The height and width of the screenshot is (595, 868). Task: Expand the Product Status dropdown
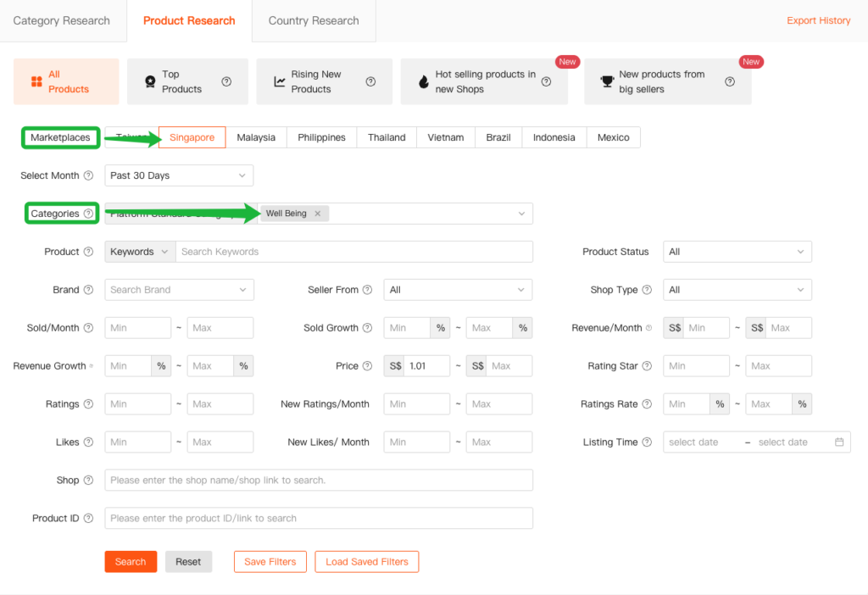[737, 252]
